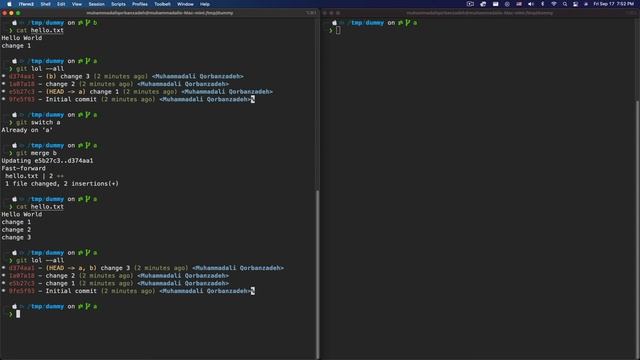
Task: Click the 'hello.txt | 2 ++' line
Action: click(x=34, y=176)
